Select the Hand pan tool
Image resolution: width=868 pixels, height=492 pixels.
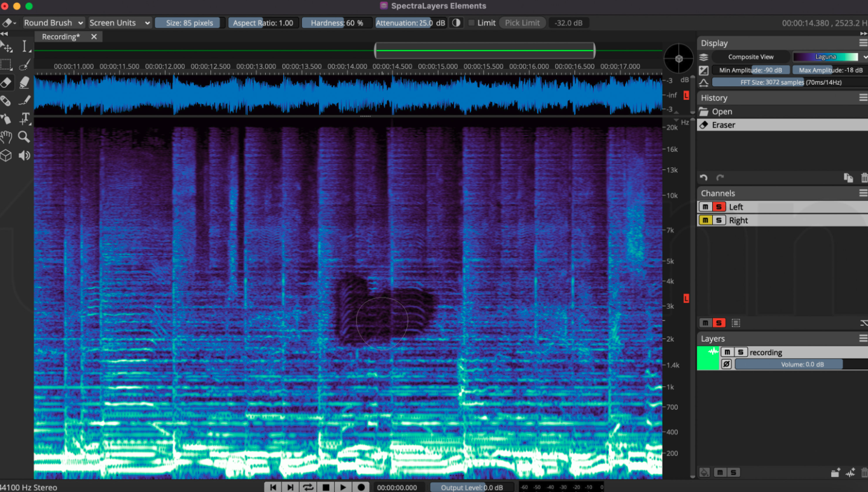[7, 137]
